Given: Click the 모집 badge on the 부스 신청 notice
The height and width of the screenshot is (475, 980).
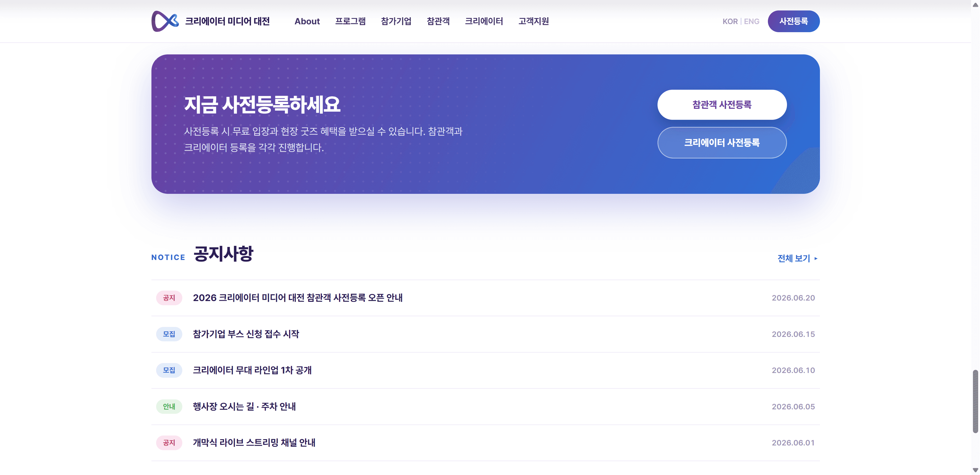Looking at the screenshot, I should 169,334.
